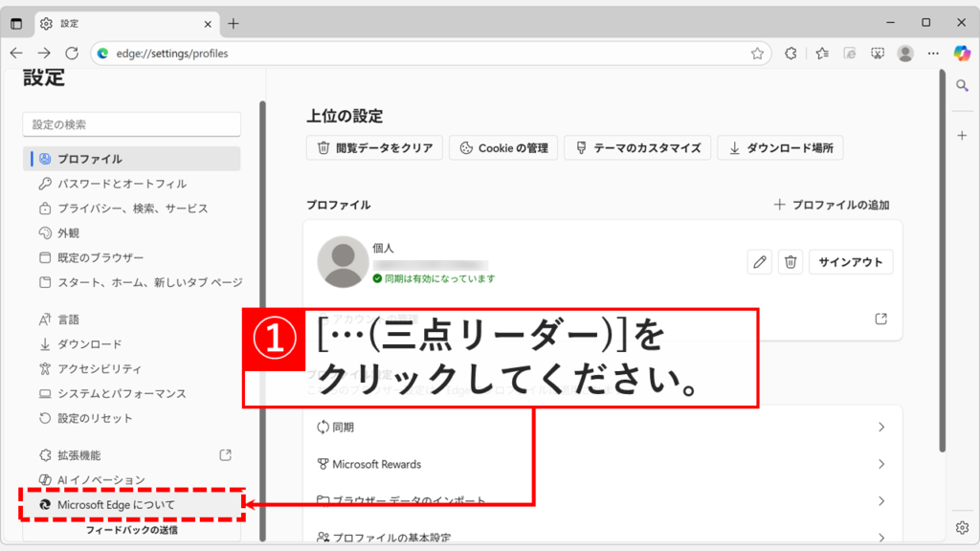Click the 設定の検索 search field

[x=131, y=124]
